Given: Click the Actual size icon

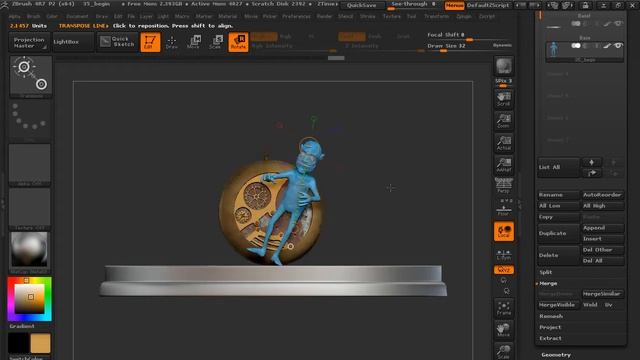Looking at the screenshot, I should point(504,143).
